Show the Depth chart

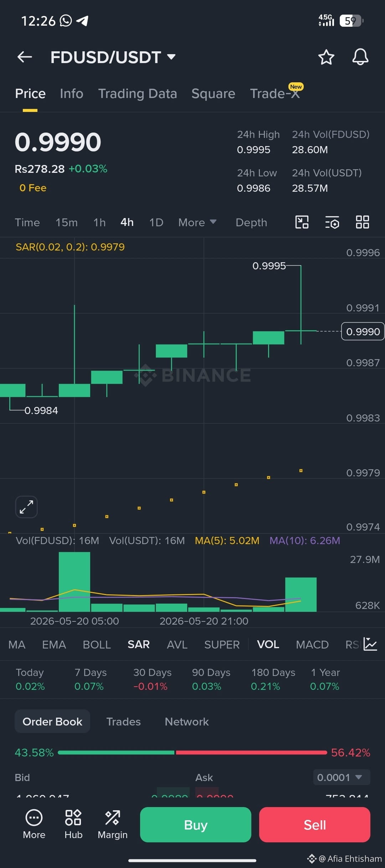pyautogui.click(x=251, y=222)
